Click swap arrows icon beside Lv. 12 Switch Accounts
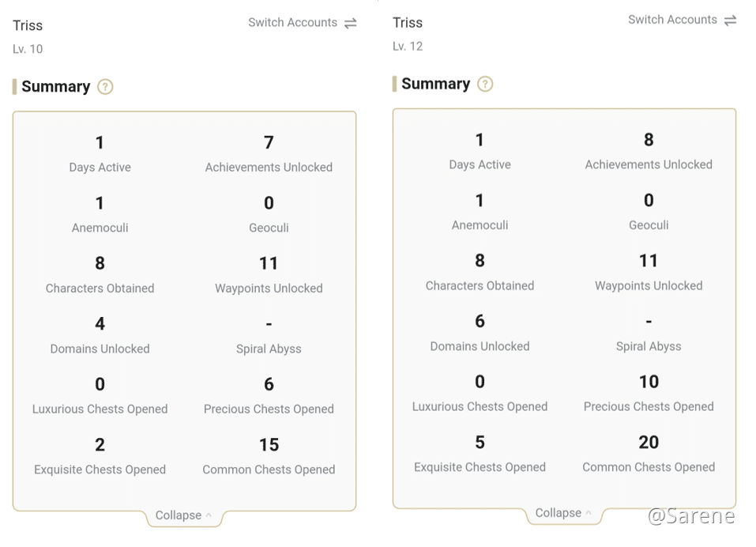This screenshot has width=756, height=547. (x=731, y=20)
